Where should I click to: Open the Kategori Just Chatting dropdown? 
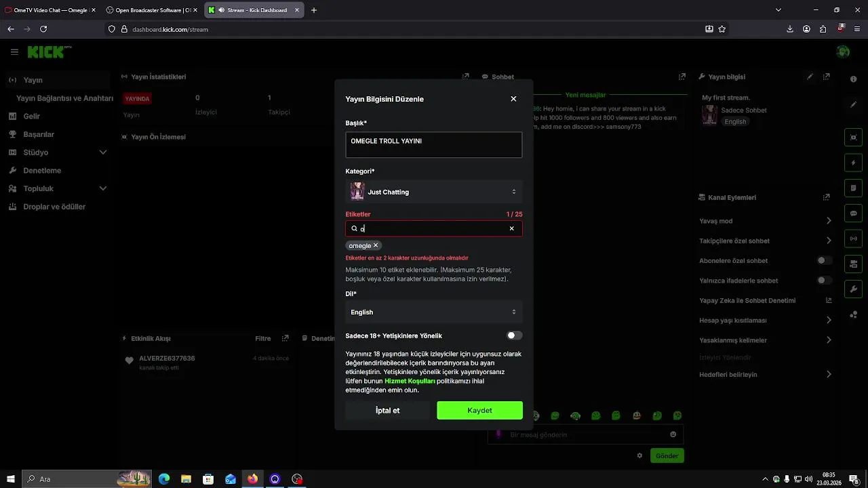coord(434,192)
